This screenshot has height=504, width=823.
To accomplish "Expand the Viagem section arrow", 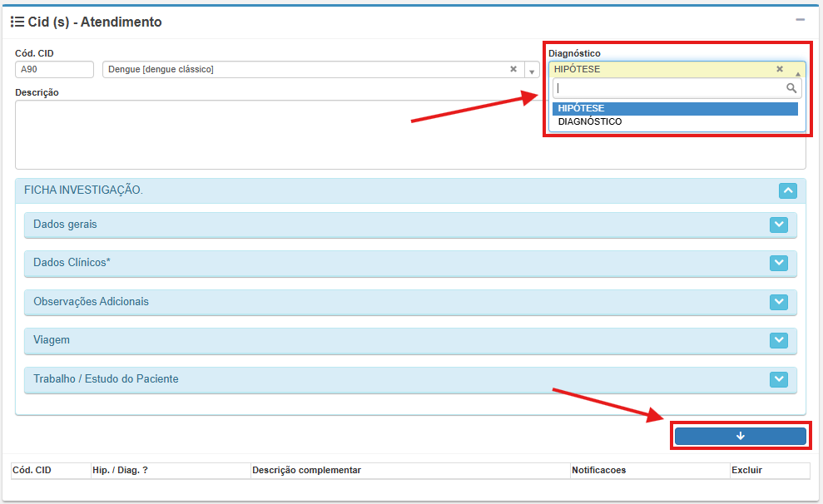I will (779, 340).
